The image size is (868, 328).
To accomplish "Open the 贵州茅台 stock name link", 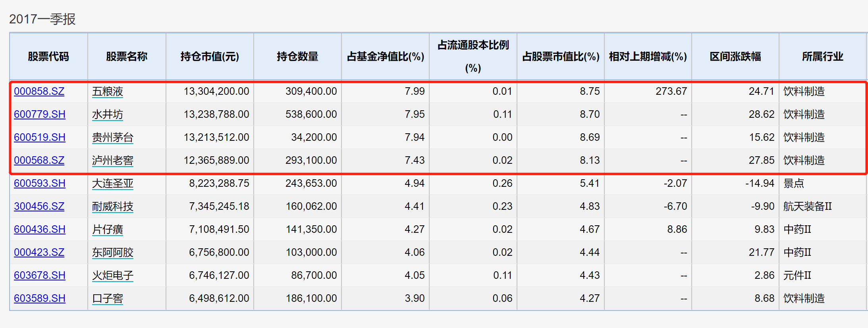I will coord(113,138).
